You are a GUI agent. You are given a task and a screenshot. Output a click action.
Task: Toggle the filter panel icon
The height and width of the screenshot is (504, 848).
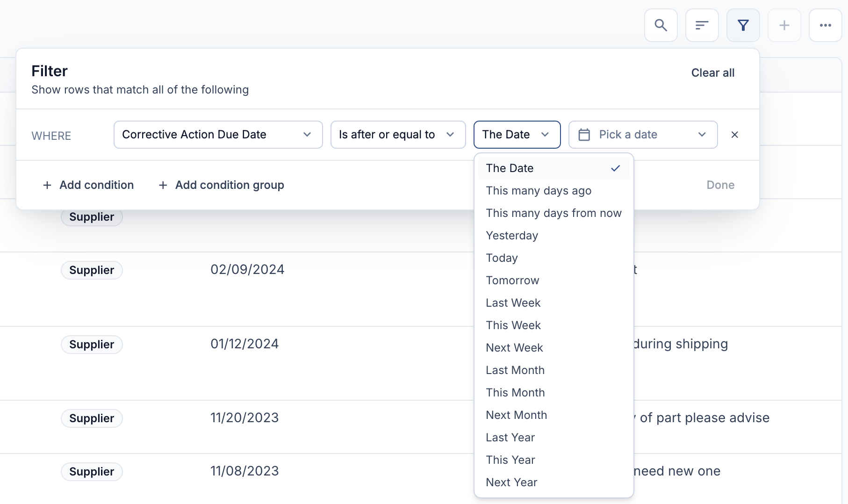743,25
